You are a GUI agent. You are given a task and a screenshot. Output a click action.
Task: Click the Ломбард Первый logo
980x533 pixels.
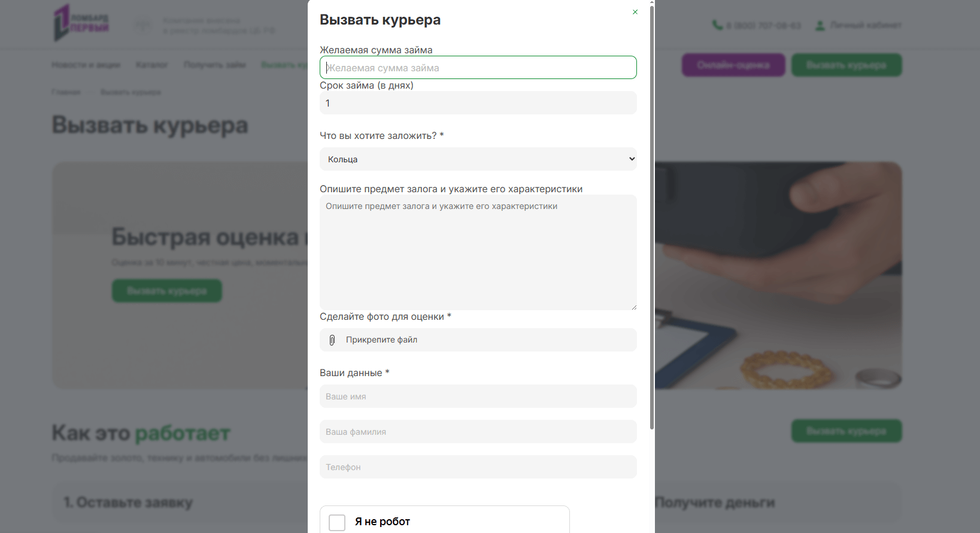(x=81, y=23)
